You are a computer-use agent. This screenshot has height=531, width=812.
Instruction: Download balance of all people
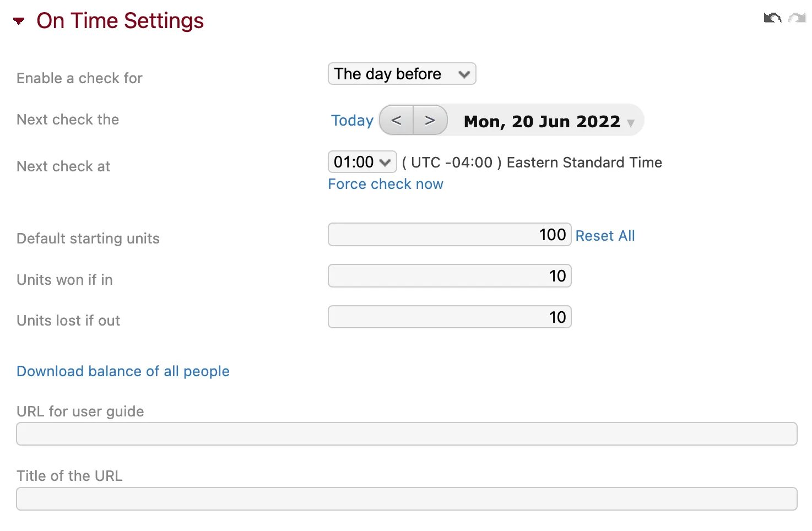(123, 371)
